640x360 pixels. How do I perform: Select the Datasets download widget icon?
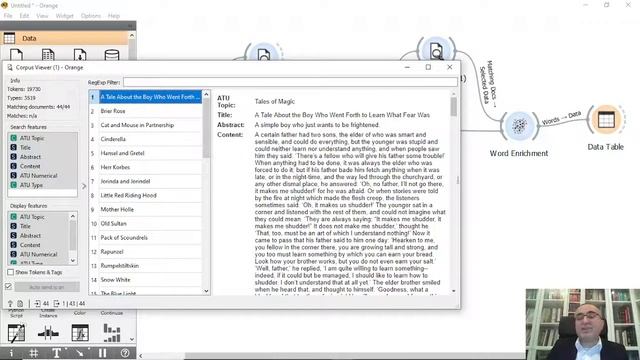coord(80,55)
